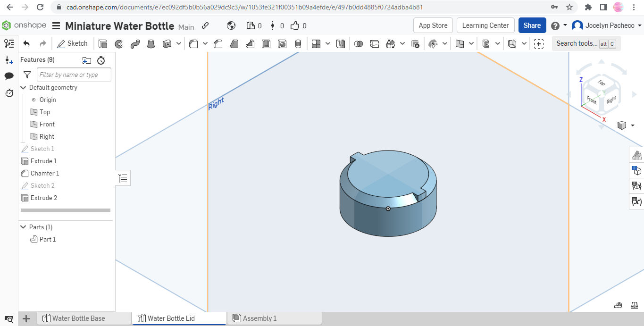Collapse the Default geometry group

[24, 88]
